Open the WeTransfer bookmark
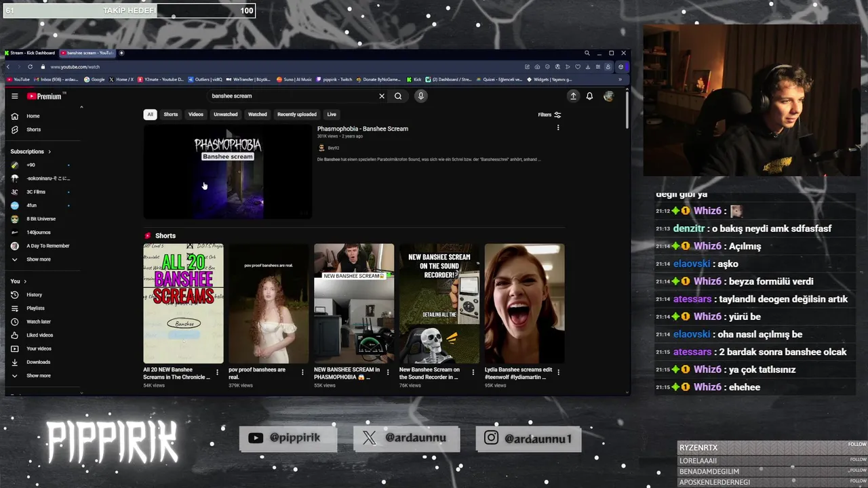 click(248, 79)
